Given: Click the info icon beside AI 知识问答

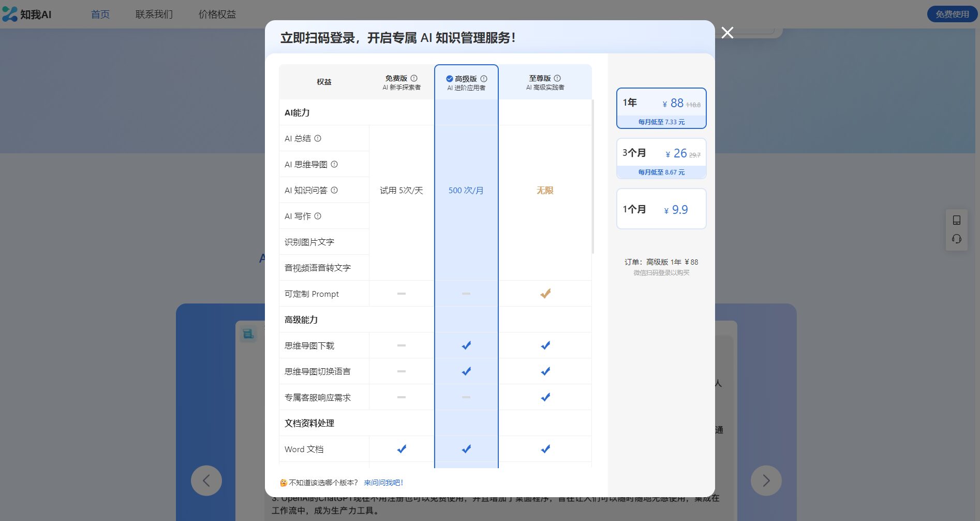Looking at the screenshot, I should (x=334, y=190).
